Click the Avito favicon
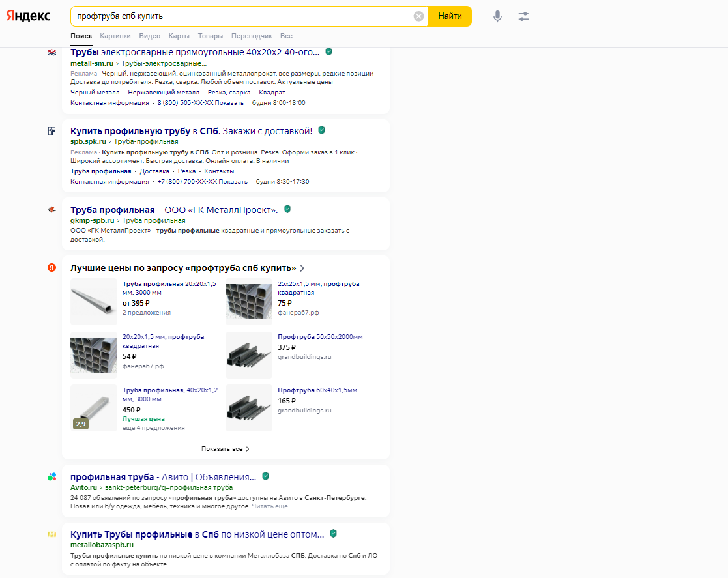This screenshot has height=578, width=728. point(52,477)
